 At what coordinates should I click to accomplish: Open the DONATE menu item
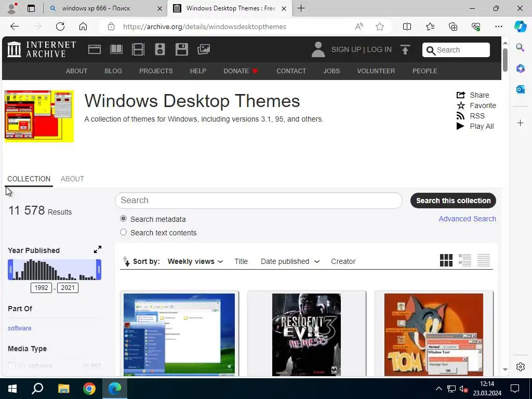tap(241, 71)
